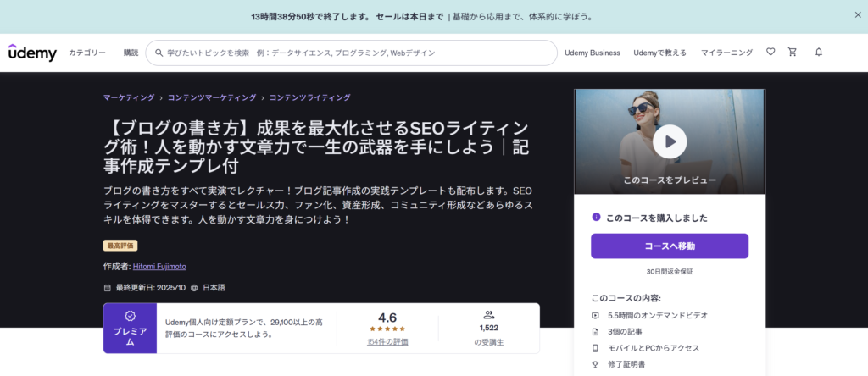The height and width of the screenshot is (376, 868).
Task: Go to コンテンツライティング breadcrumb
Action: (x=310, y=97)
